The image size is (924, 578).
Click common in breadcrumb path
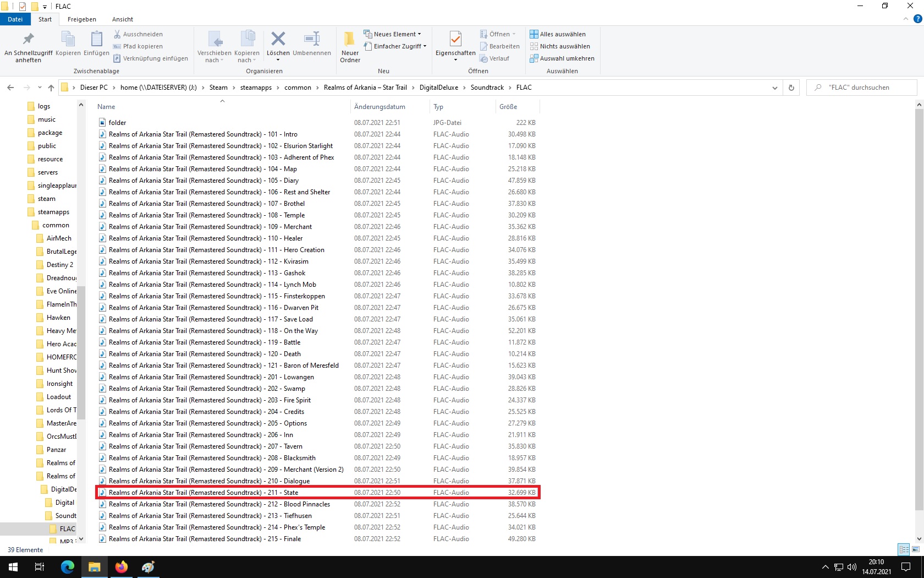[x=298, y=88]
